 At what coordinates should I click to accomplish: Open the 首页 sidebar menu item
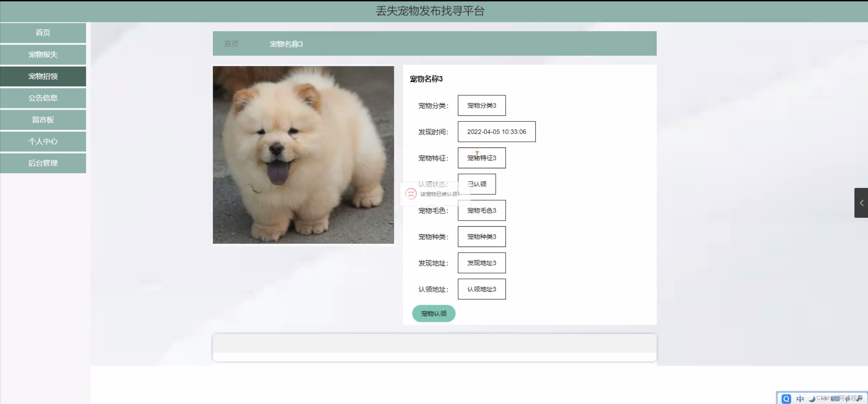43,33
